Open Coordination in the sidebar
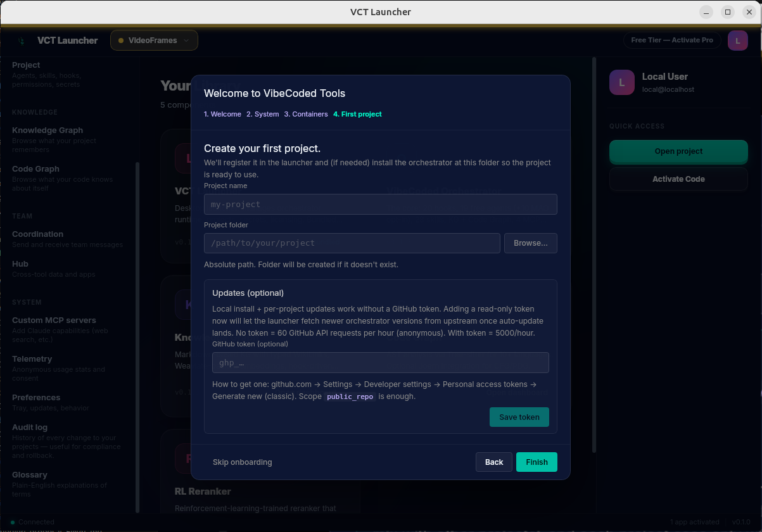 67,239
